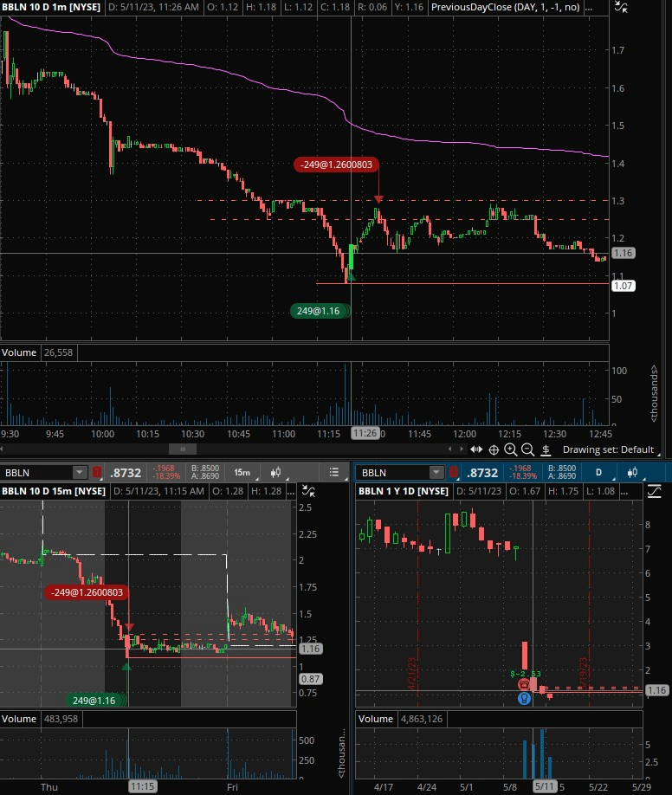This screenshot has width=672, height=795.
Task: Click the 1.07 price label on 1m axis
Action: pos(624,286)
